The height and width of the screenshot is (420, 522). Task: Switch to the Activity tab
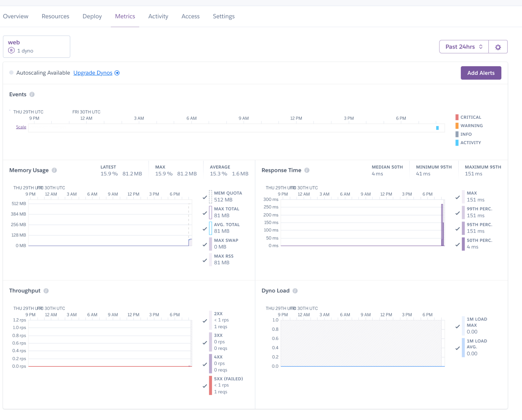pyautogui.click(x=158, y=16)
